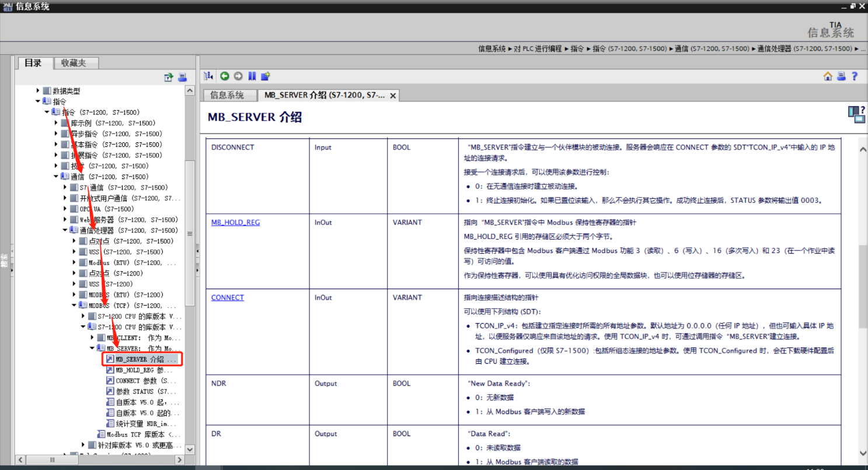Image resolution: width=868 pixels, height=470 pixels.
Task: Expand the 针对库版本 V5.0 或更高 node
Action: 83,445
